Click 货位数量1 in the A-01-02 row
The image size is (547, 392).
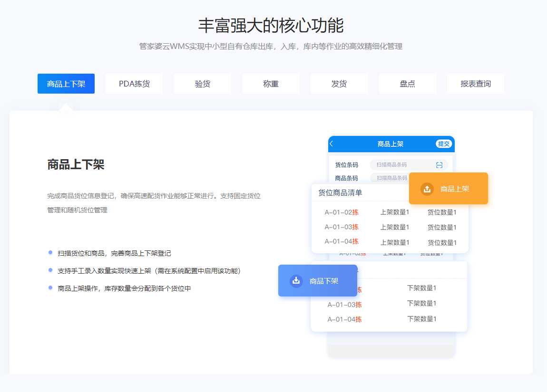tap(442, 212)
